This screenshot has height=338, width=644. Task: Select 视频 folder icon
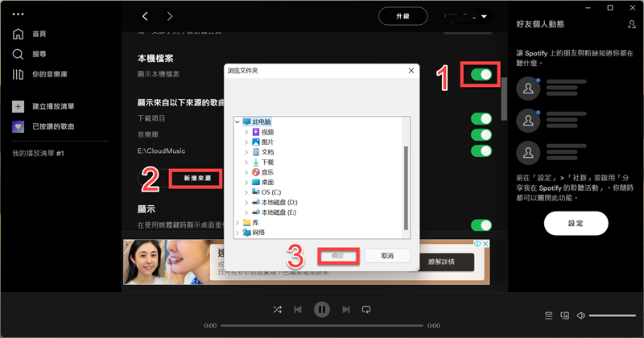[256, 132]
